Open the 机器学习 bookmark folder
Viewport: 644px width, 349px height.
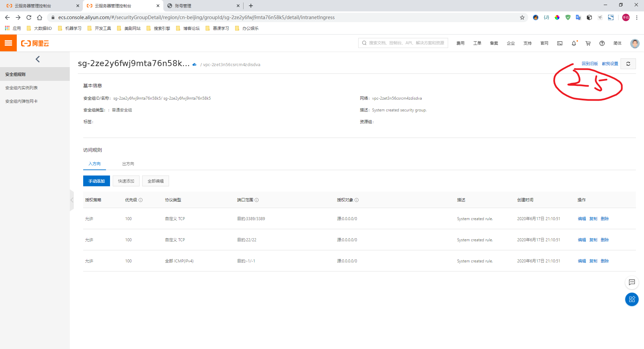(x=70, y=28)
